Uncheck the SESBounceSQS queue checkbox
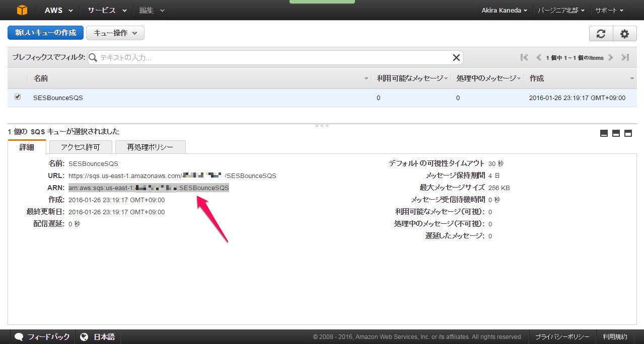This screenshot has width=644, height=344. point(18,97)
